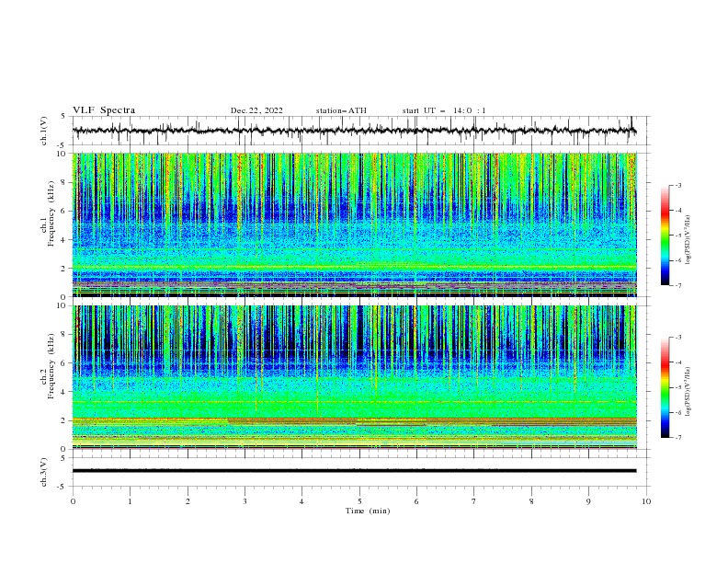Click the 'start UT = 14:0 :1' text
The image size is (728, 563).
coord(444,110)
